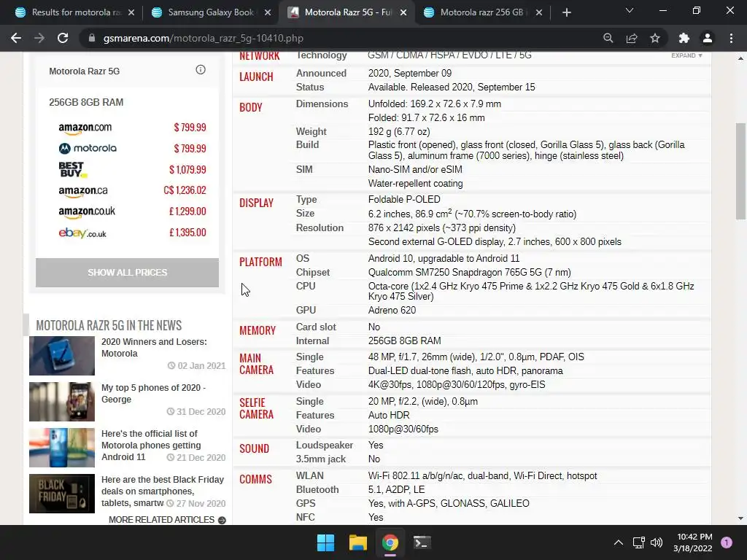
Task: Open Chrome three-dot menu
Action: click(731, 38)
